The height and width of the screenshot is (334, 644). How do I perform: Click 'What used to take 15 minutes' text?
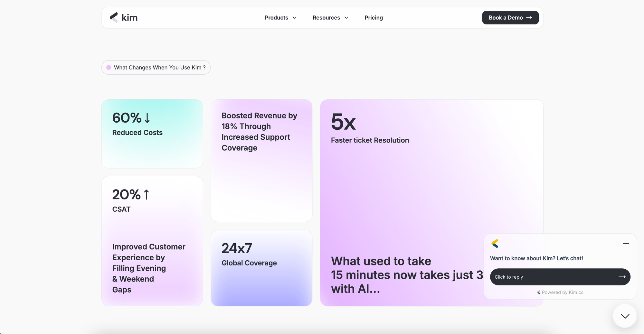[407, 275]
